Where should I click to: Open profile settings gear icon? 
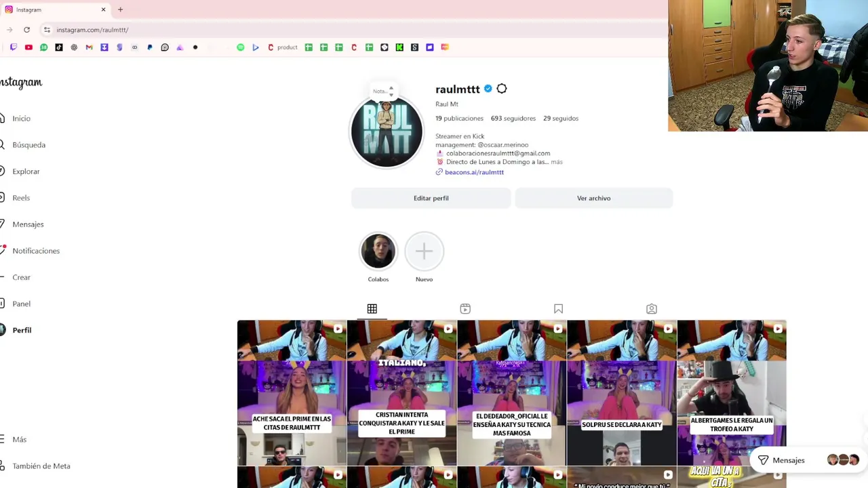coord(502,89)
